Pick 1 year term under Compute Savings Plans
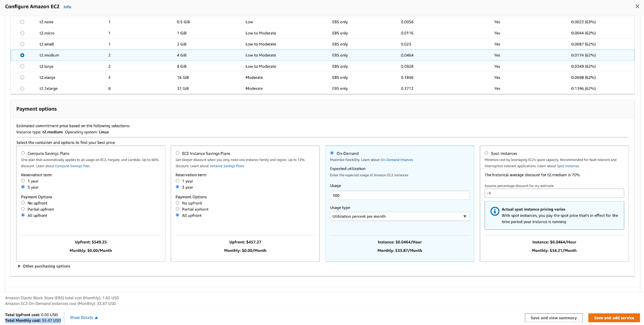 [23, 181]
